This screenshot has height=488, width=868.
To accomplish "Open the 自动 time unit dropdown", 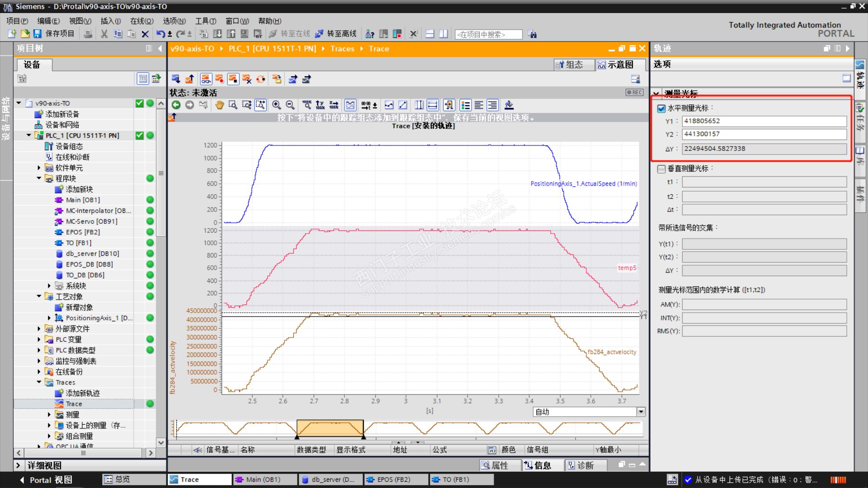I will [x=641, y=412].
